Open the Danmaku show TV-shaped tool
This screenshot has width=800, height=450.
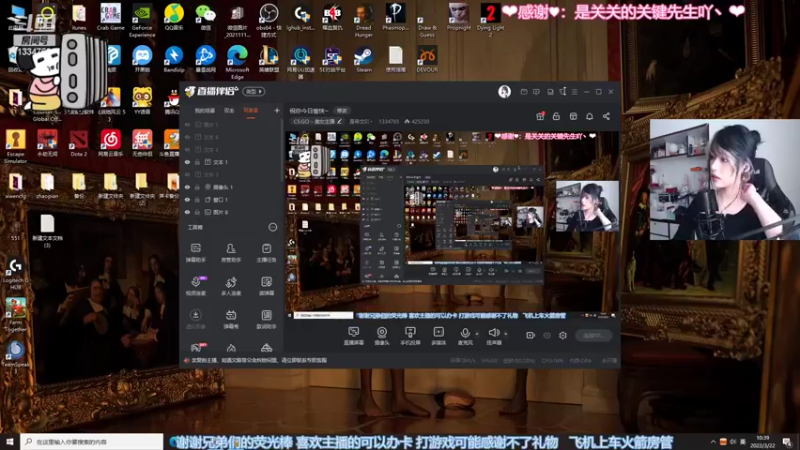click(x=231, y=319)
